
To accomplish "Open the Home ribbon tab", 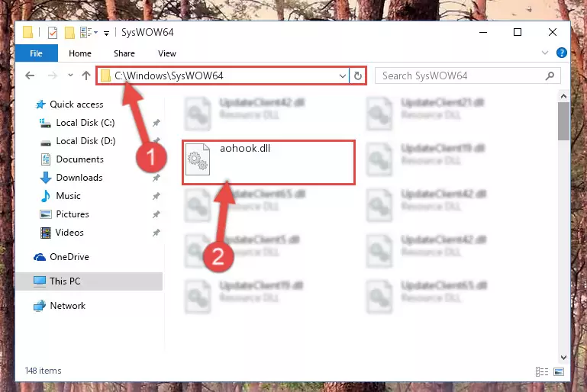I will pos(80,53).
